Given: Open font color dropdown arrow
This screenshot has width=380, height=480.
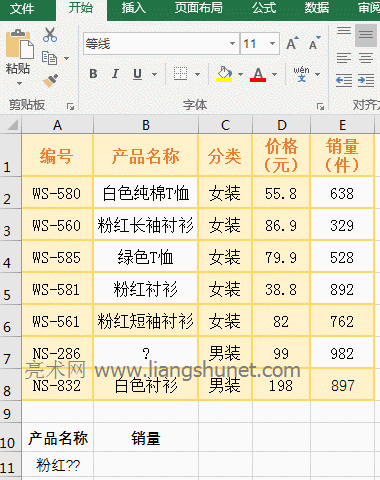Looking at the screenshot, I should click(275, 74).
